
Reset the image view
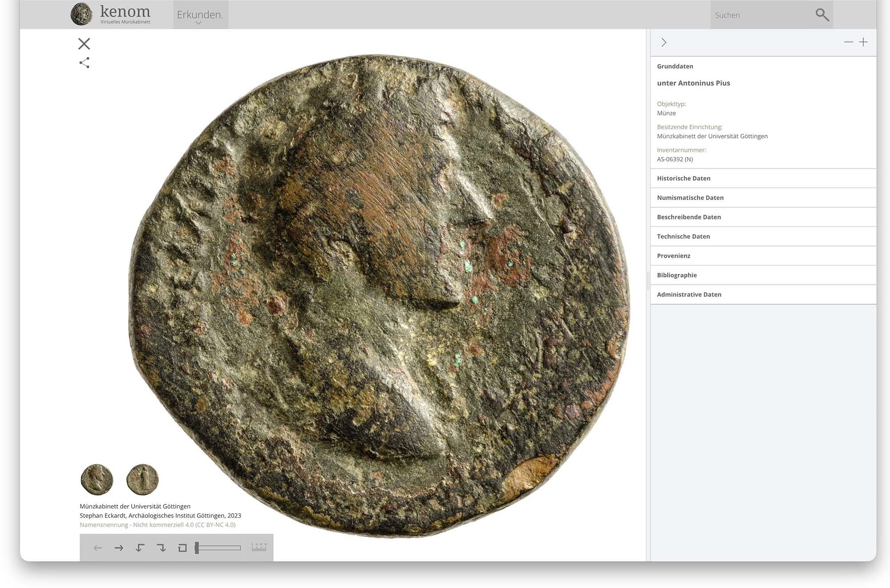182,548
